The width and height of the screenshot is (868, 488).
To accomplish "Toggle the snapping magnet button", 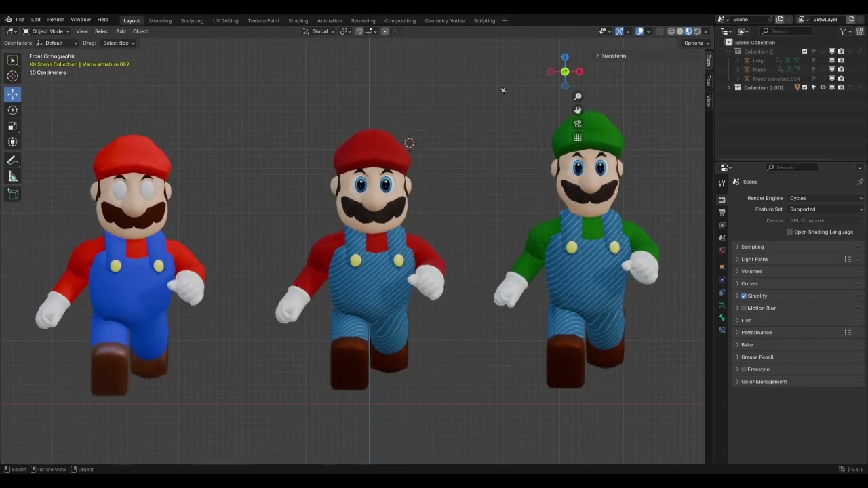I will [x=359, y=31].
